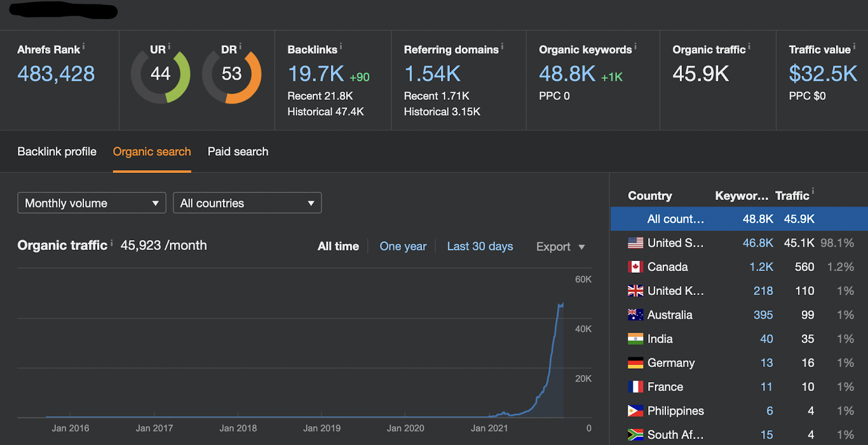
Task: Show the All time chart range
Action: coord(339,247)
